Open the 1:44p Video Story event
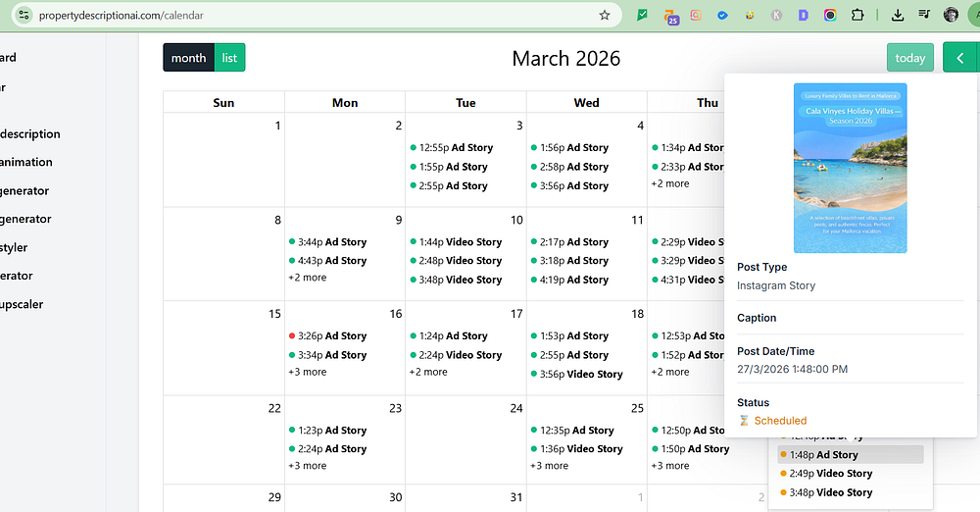Image resolution: width=980 pixels, height=512 pixels. coord(456,242)
